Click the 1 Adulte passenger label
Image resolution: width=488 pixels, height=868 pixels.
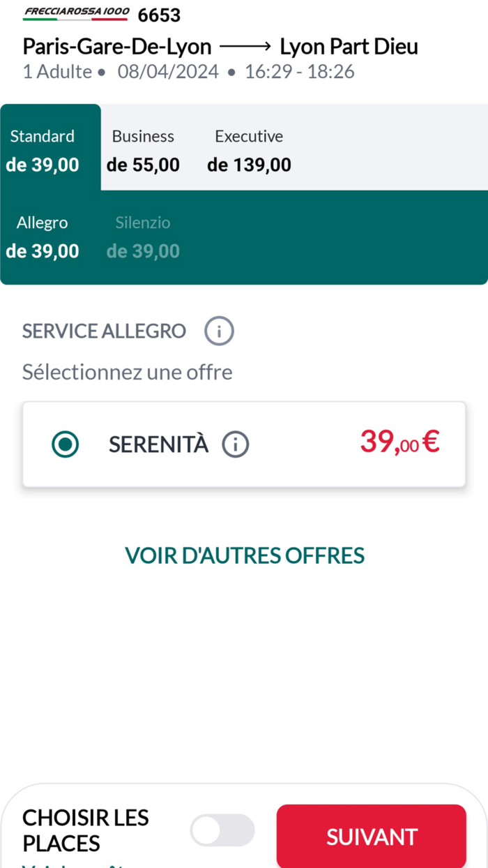(x=57, y=72)
